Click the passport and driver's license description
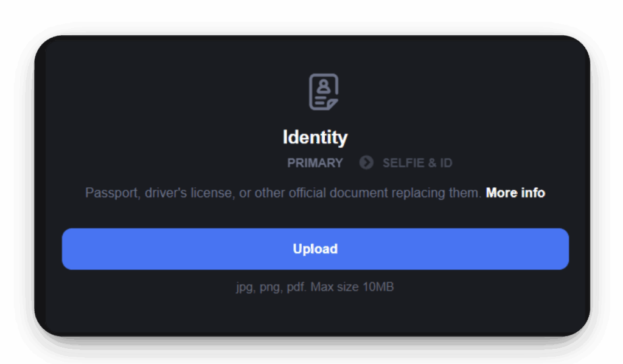623x364 pixels. point(283,193)
